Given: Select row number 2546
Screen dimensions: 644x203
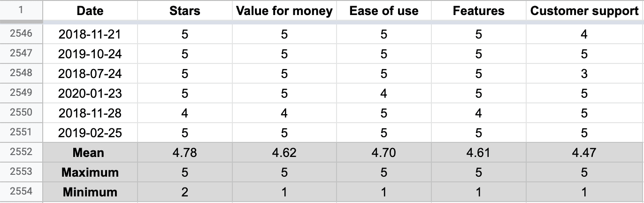Looking at the screenshot, I should coord(21,34).
